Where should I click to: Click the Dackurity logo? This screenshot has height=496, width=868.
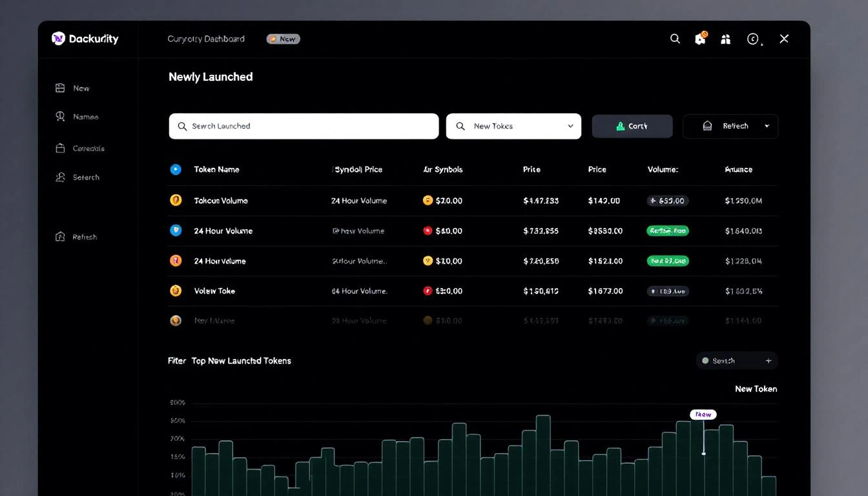[x=85, y=39]
